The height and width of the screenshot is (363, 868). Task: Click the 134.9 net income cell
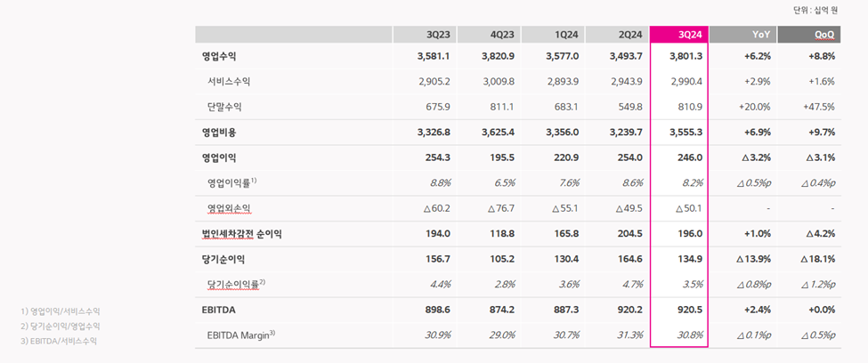(692, 260)
